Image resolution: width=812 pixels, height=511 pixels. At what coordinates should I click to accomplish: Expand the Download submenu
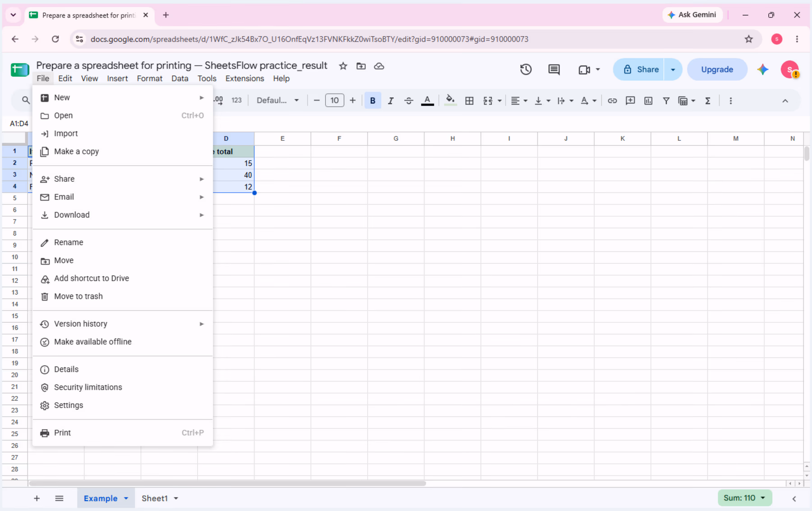point(123,215)
